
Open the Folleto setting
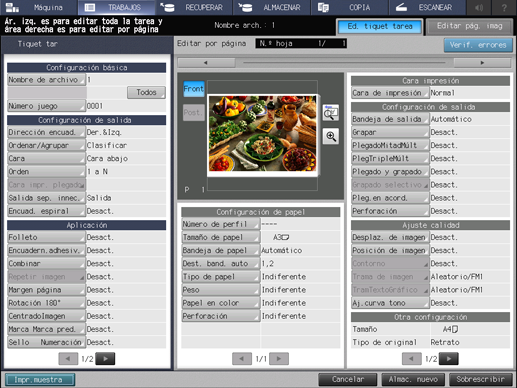click(46, 237)
